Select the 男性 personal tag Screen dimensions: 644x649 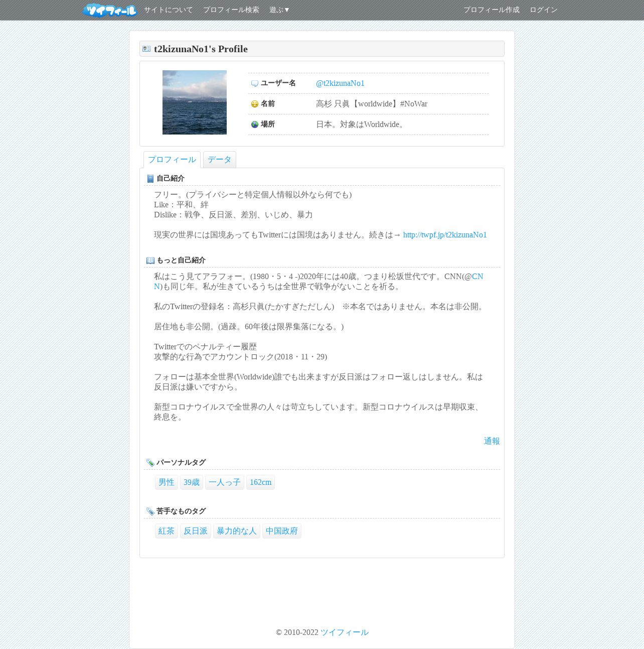(x=167, y=482)
